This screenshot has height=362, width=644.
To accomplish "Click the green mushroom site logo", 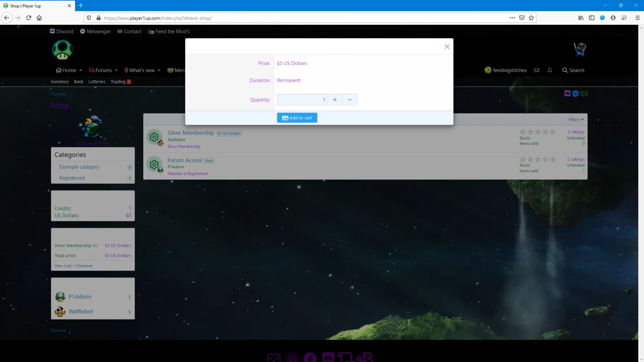I will click(x=62, y=50).
